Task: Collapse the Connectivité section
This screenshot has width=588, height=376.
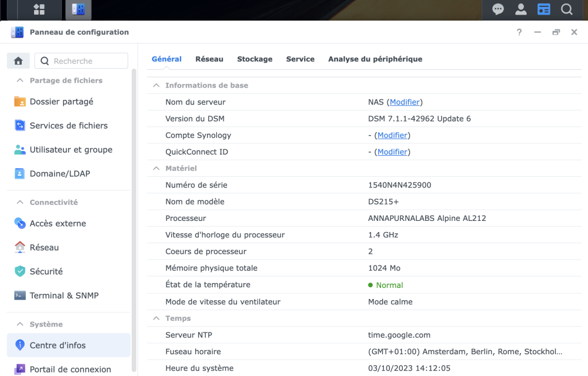Action: point(20,202)
